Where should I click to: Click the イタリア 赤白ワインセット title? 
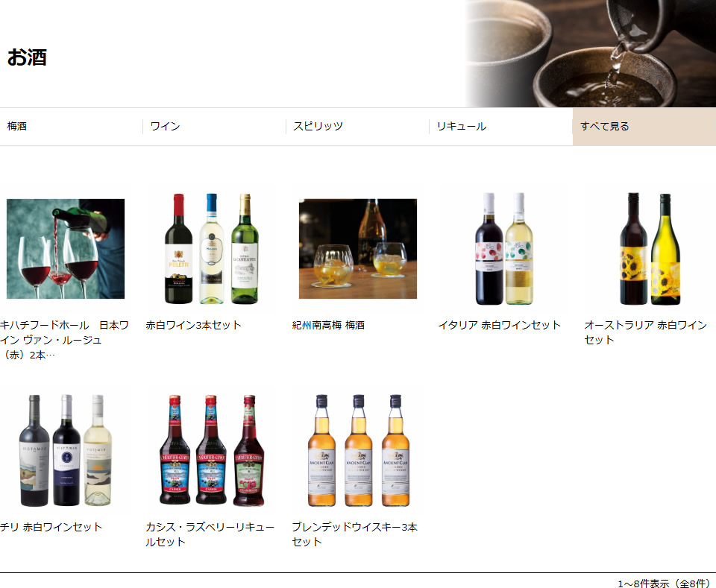tap(500, 325)
